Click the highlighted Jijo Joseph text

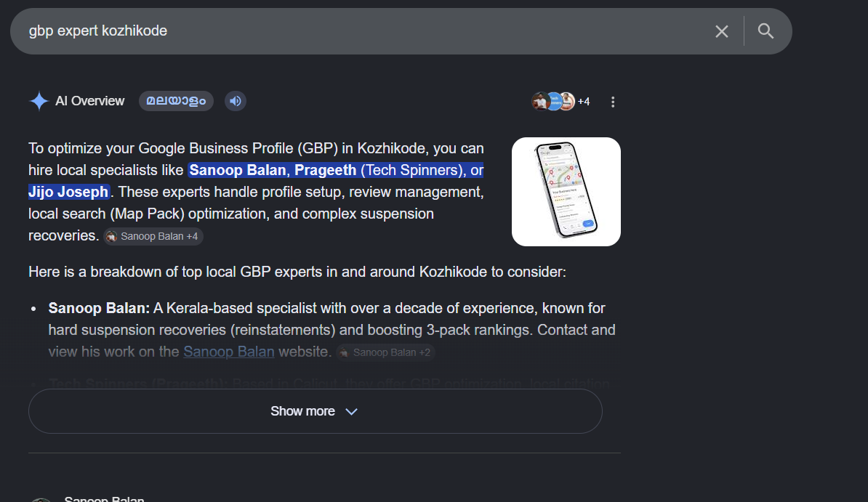tap(68, 192)
